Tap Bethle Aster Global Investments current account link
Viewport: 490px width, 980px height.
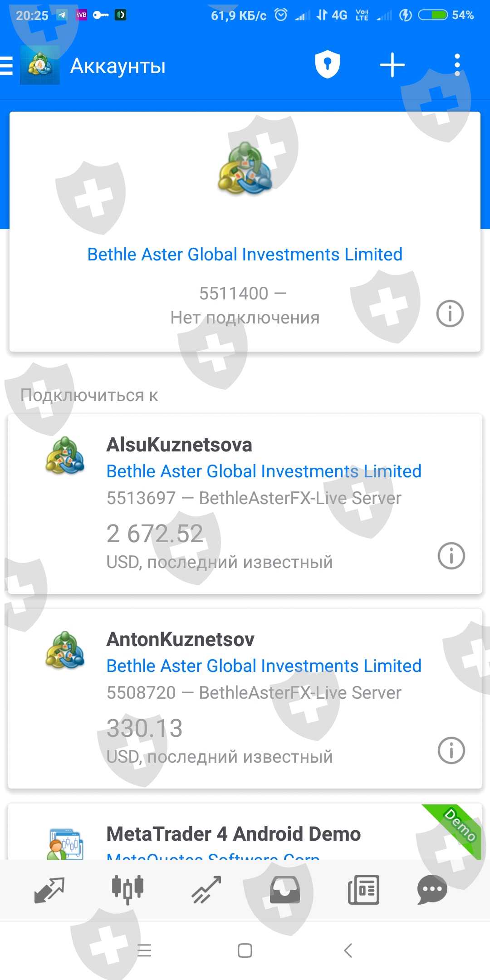pos(245,255)
